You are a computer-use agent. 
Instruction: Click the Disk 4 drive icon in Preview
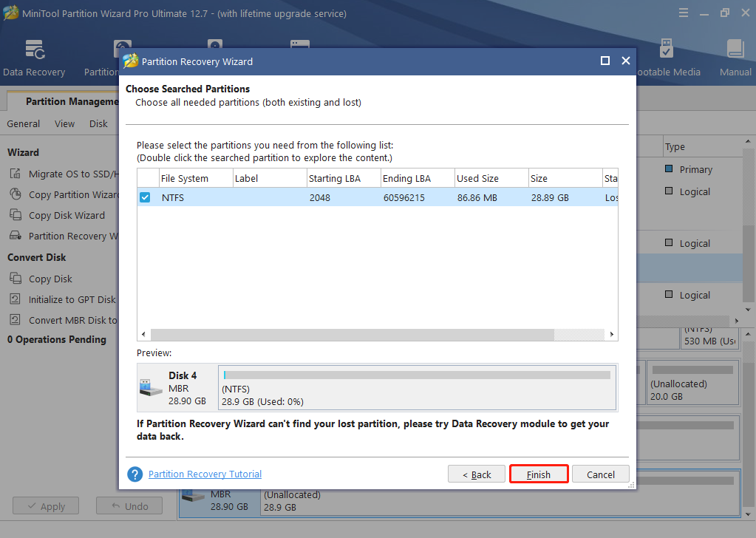[151, 387]
